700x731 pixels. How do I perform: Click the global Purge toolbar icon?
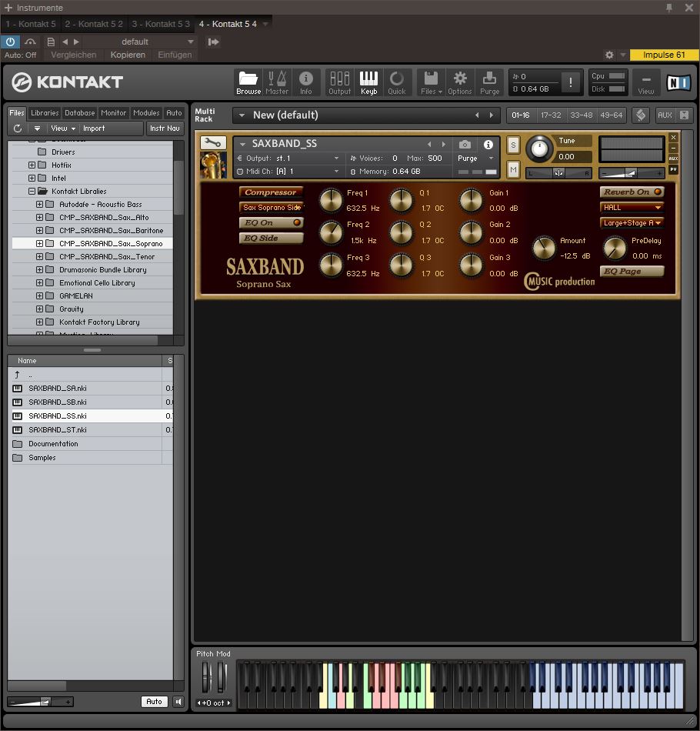pos(489,82)
